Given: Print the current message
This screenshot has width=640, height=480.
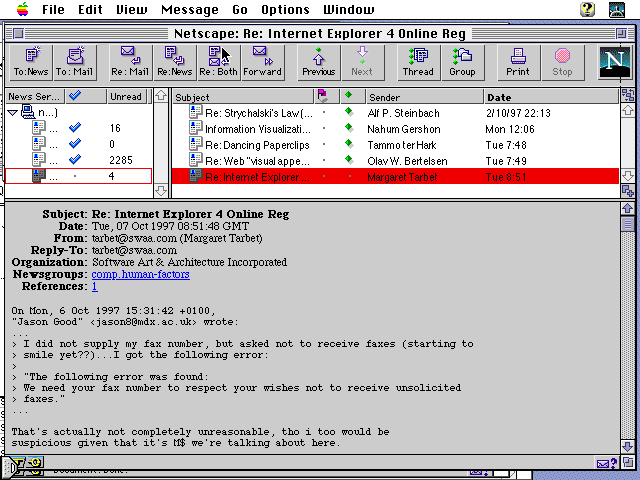Looking at the screenshot, I should [518, 62].
